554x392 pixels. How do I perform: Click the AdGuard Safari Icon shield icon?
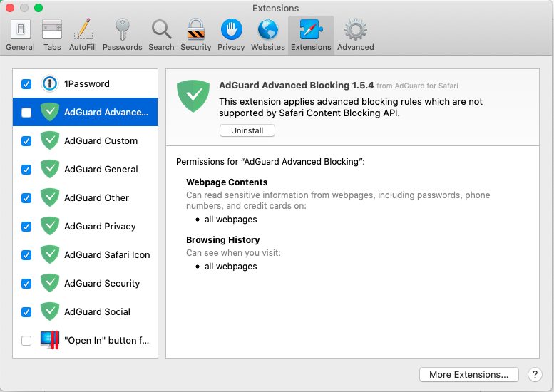coord(50,254)
